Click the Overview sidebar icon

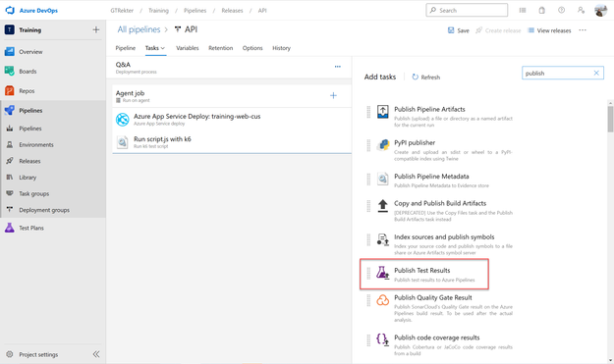coord(10,52)
